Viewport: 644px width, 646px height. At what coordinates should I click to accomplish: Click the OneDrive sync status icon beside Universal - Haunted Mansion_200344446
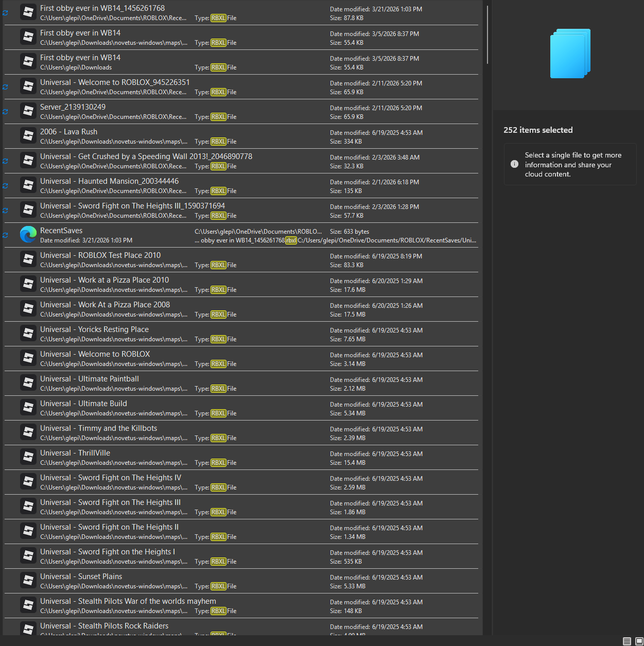pyautogui.click(x=6, y=186)
